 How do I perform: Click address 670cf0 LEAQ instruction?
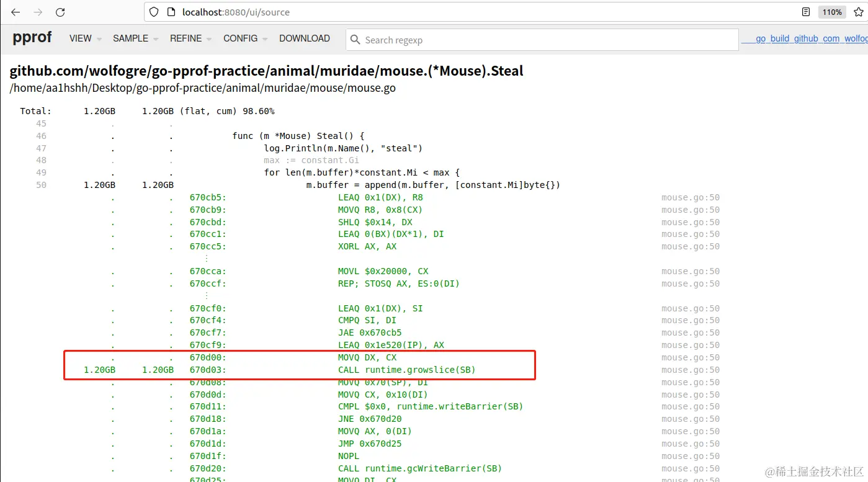pyautogui.click(x=380, y=308)
